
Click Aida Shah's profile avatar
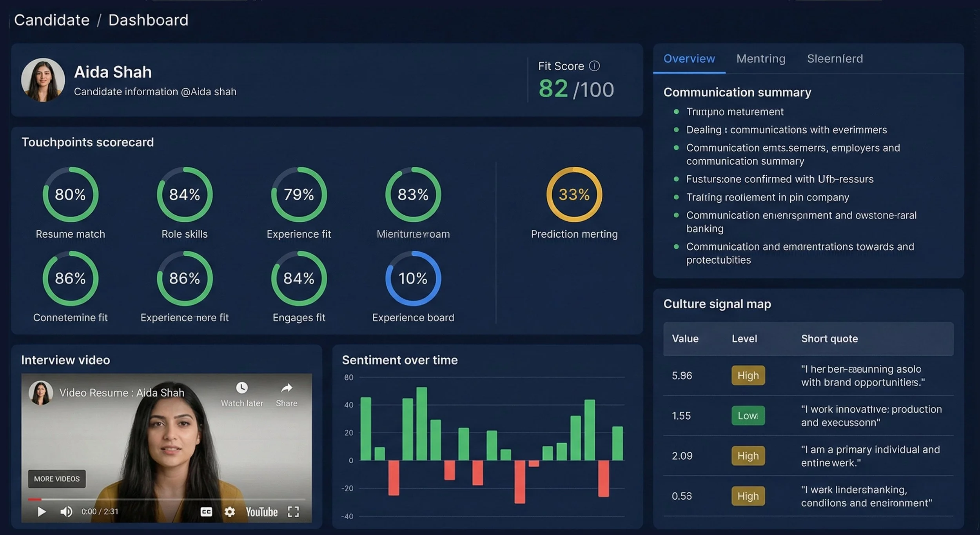point(43,79)
